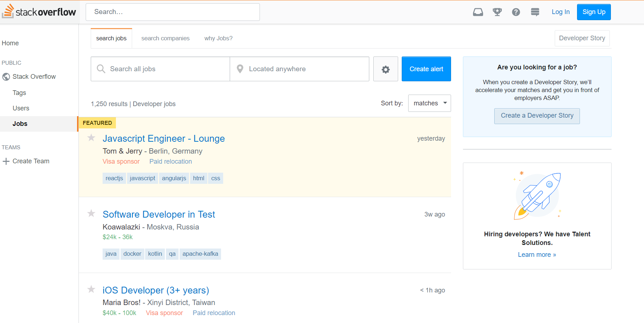Click the globe icon beside Stack Overflow
The image size is (644, 323).
[6, 77]
